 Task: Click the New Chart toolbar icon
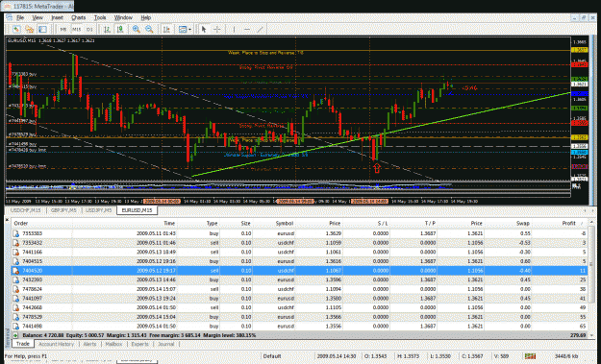coord(16,29)
